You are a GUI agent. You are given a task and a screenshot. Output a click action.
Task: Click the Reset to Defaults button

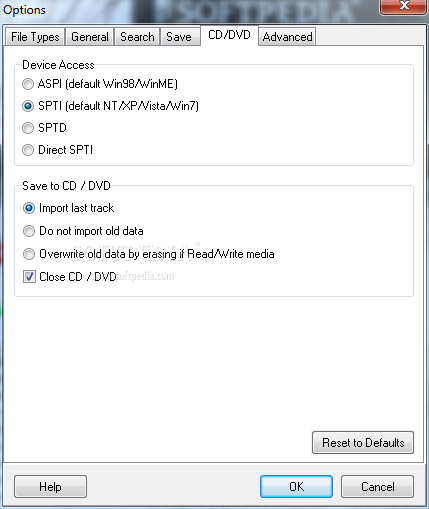click(x=363, y=443)
